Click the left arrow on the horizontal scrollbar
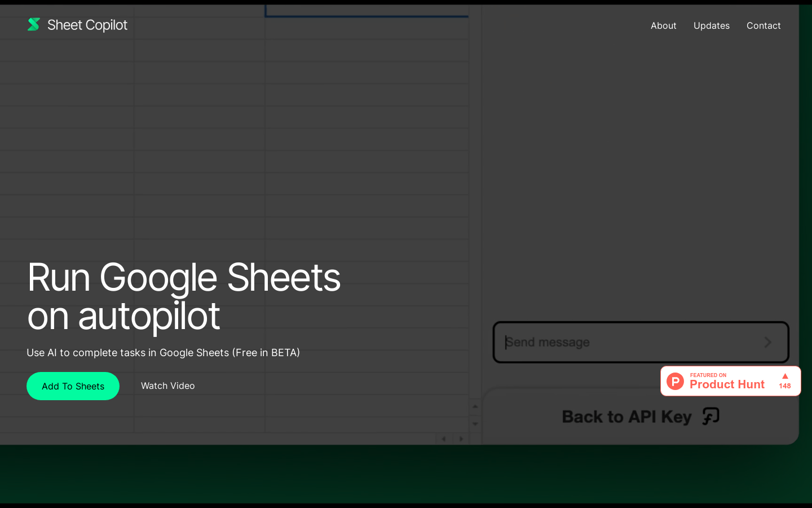 coord(444,438)
